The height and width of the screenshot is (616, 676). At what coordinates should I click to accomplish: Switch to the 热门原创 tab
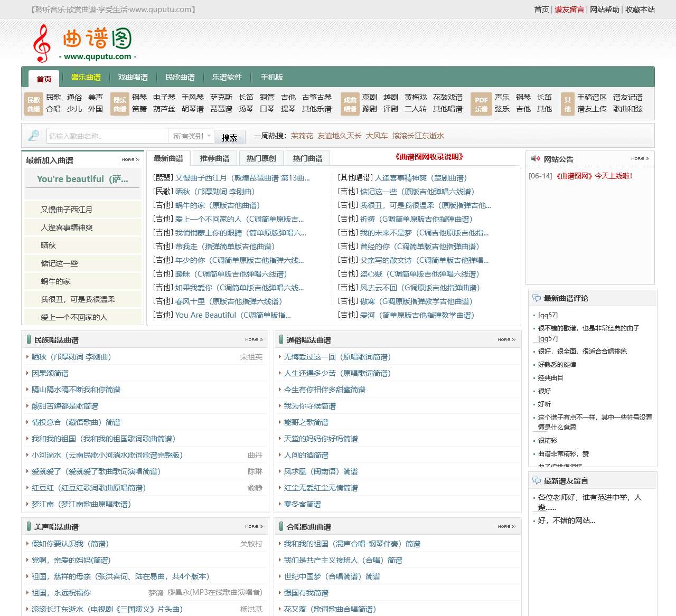pyautogui.click(x=261, y=158)
